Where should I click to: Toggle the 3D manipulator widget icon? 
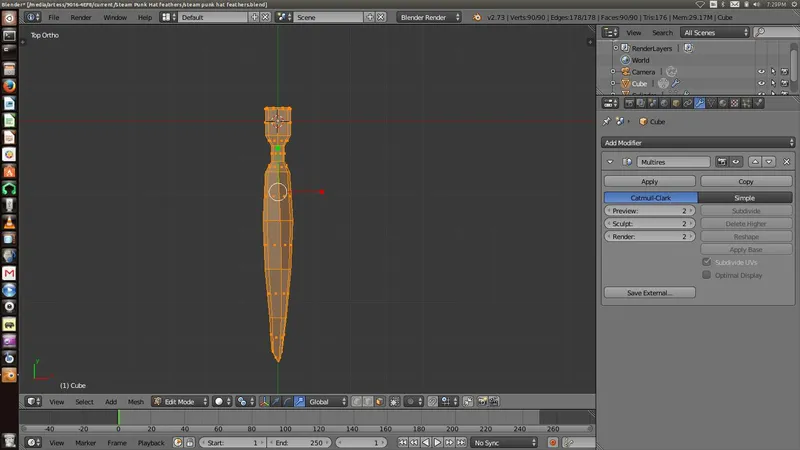pyautogui.click(x=264, y=402)
